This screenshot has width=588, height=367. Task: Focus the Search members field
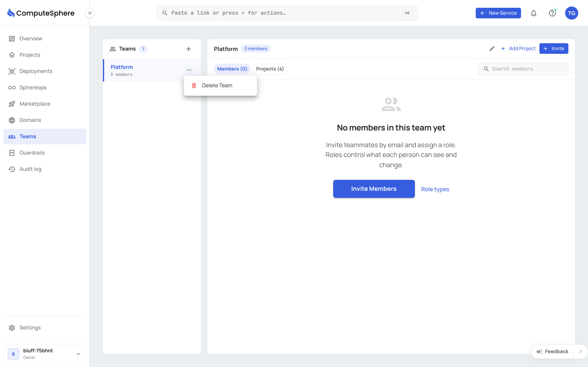pyautogui.click(x=523, y=69)
